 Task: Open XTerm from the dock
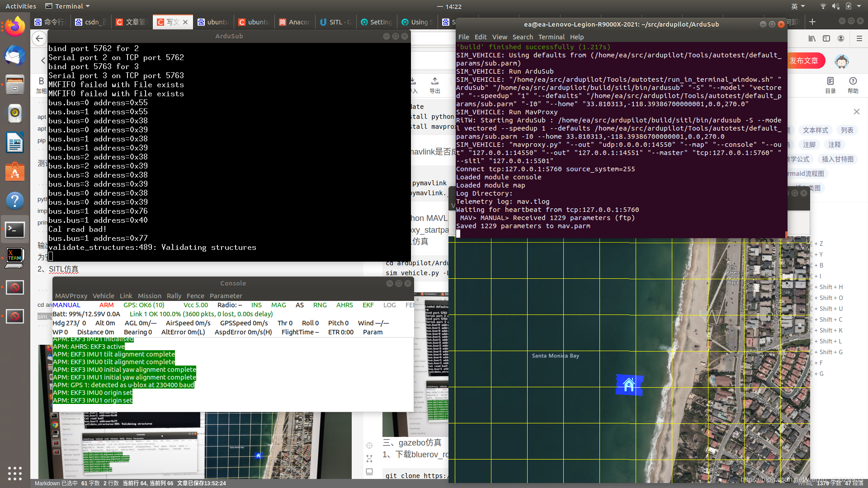click(x=15, y=258)
